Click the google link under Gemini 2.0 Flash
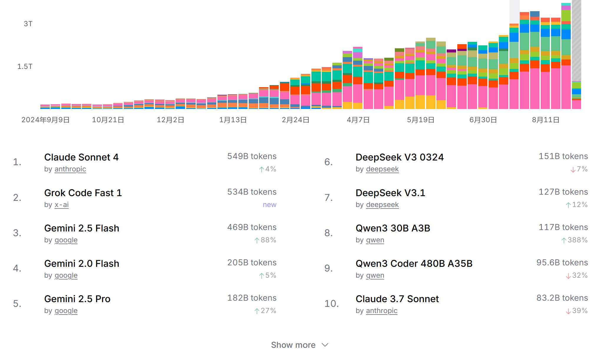The height and width of the screenshot is (364, 607). click(x=66, y=275)
